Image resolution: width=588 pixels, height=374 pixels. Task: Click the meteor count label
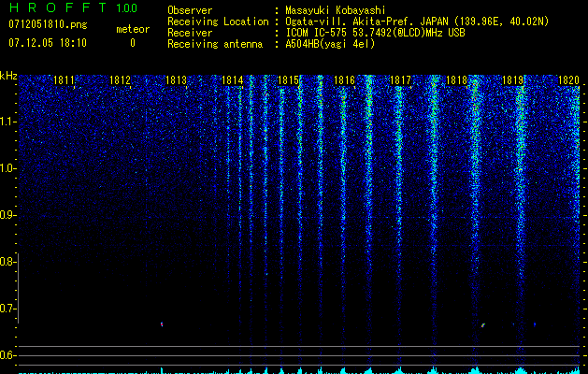pyautogui.click(x=133, y=29)
